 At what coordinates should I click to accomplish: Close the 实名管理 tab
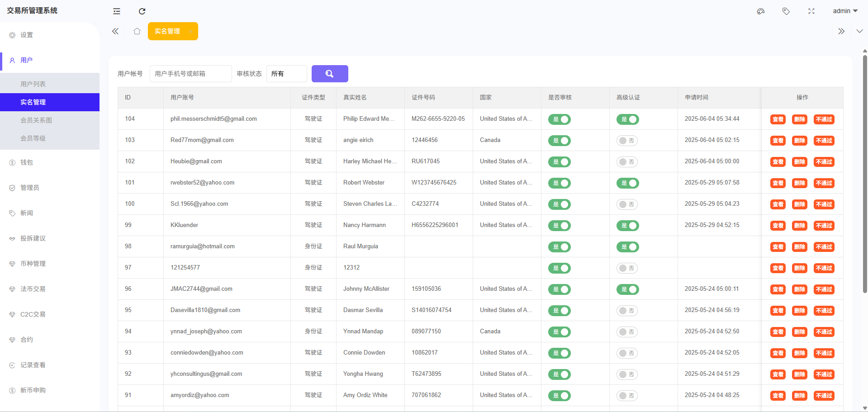tap(191, 31)
